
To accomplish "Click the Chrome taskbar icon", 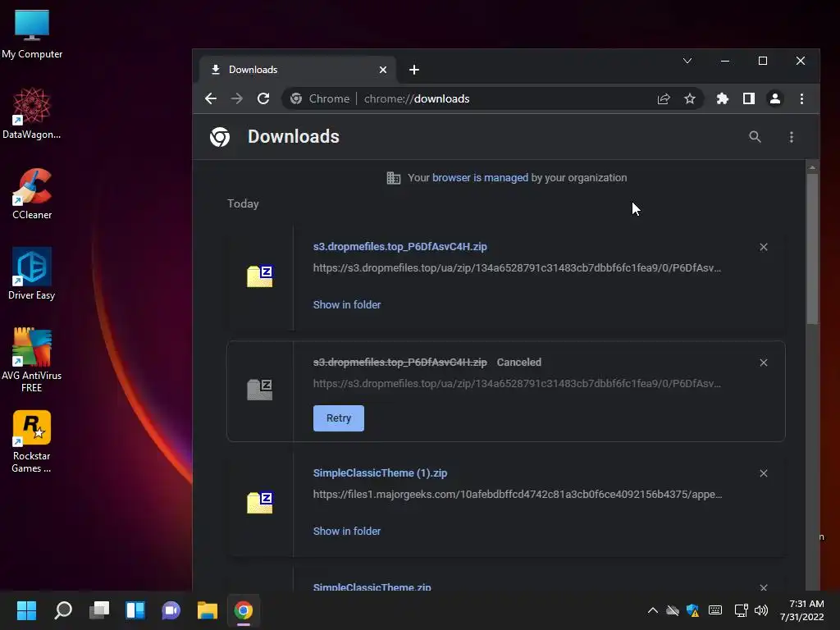I will (x=243, y=610).
